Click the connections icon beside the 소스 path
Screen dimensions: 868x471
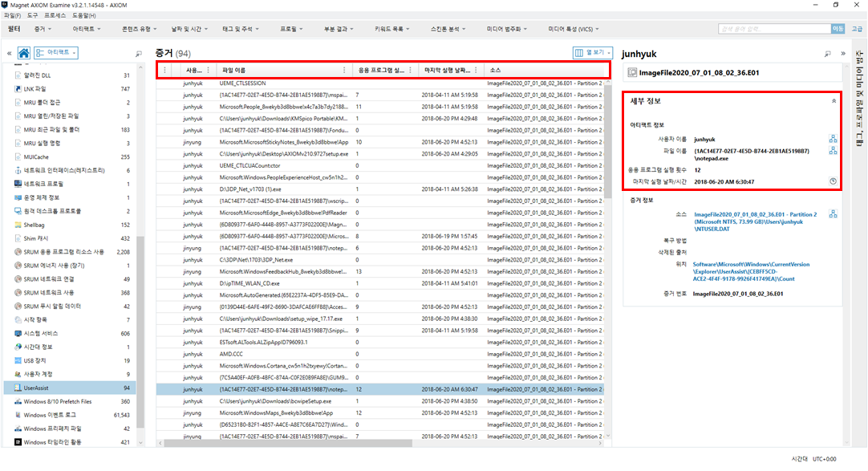833,214
